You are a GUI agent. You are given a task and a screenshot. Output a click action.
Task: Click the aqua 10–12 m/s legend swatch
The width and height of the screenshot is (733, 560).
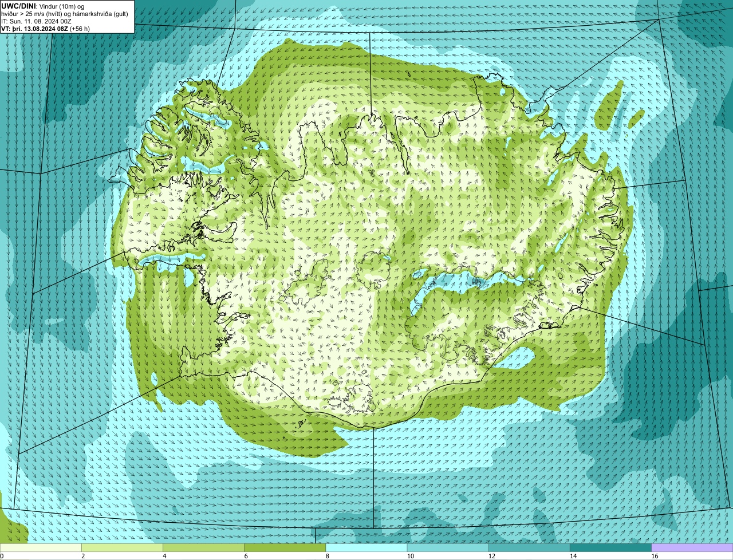448,547
